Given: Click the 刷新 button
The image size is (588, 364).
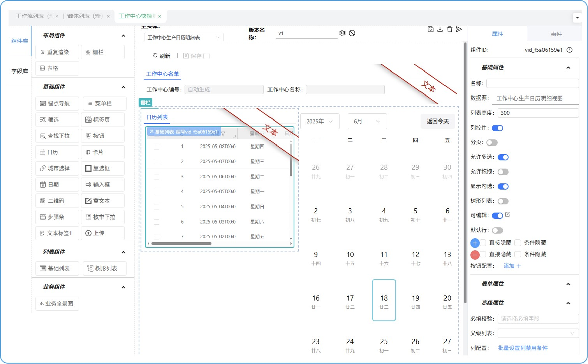Looking at the screenshot, I should [162, 56].
